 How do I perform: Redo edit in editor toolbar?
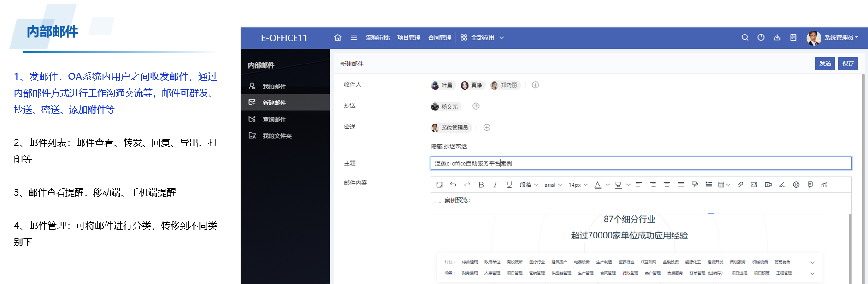tap(467, 185)
